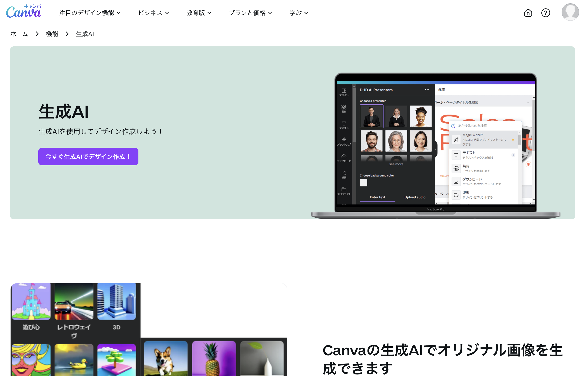Click the print truck icon
The image size is (588, 376).
(456, 195)
